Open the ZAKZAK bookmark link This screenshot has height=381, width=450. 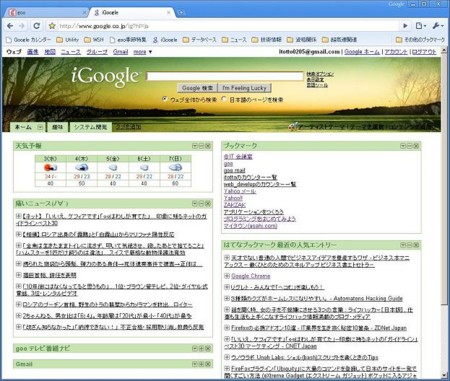click(x=235, y=205)
